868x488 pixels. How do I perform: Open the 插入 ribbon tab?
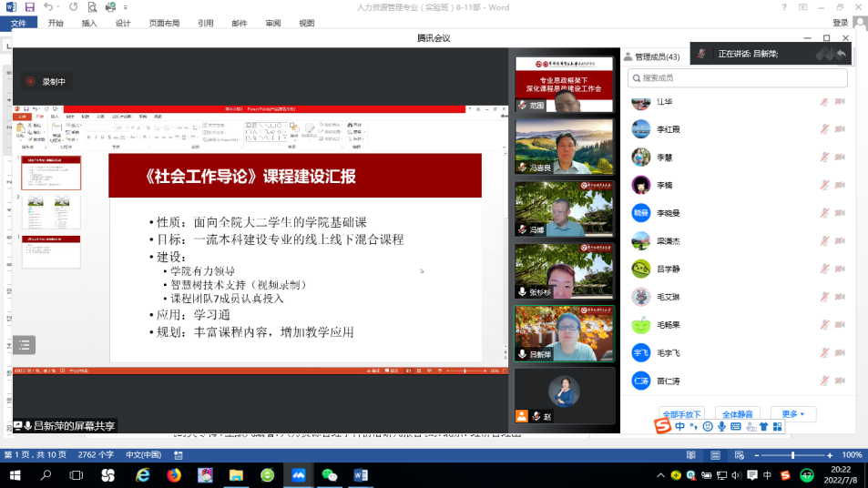(x=89, y=23)
